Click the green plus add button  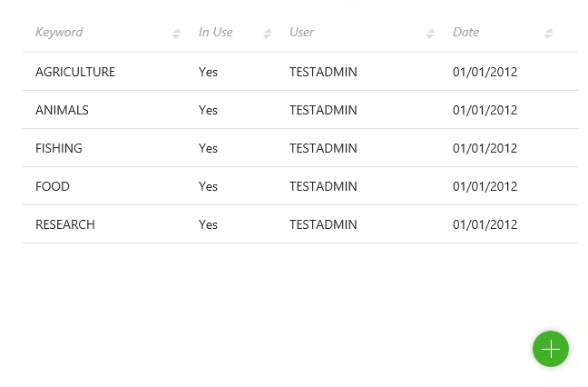[550, 349]
